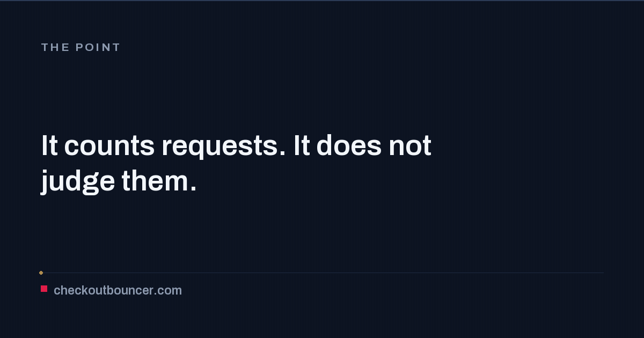Click the second "It" before "does"
This screenshot has width=644, height=338.
click(302, 146)
